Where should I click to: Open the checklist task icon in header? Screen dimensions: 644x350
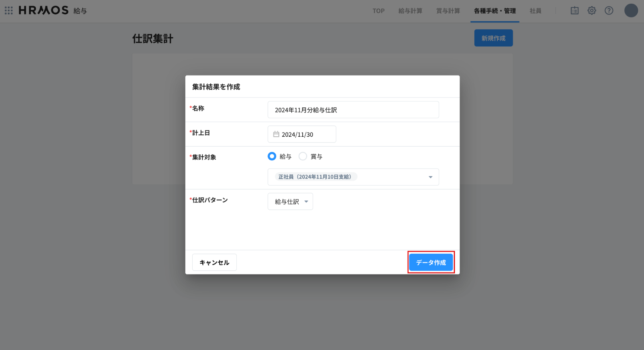pos(574,11)
